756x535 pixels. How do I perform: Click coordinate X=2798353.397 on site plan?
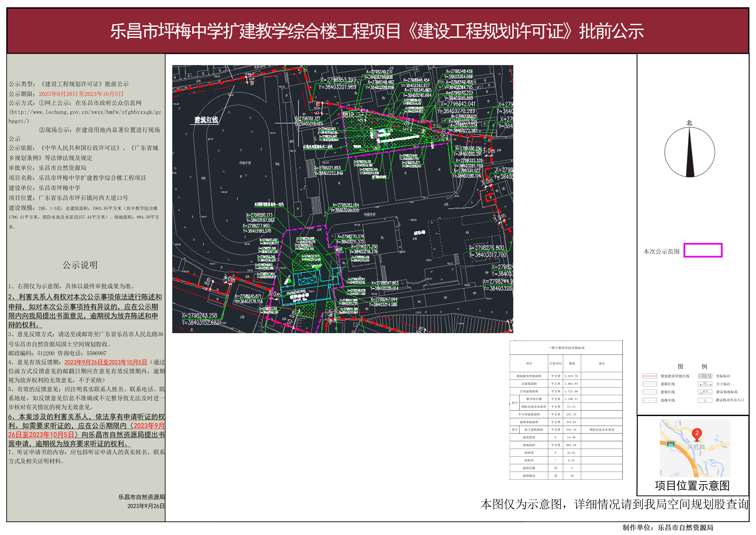point(338,80)
